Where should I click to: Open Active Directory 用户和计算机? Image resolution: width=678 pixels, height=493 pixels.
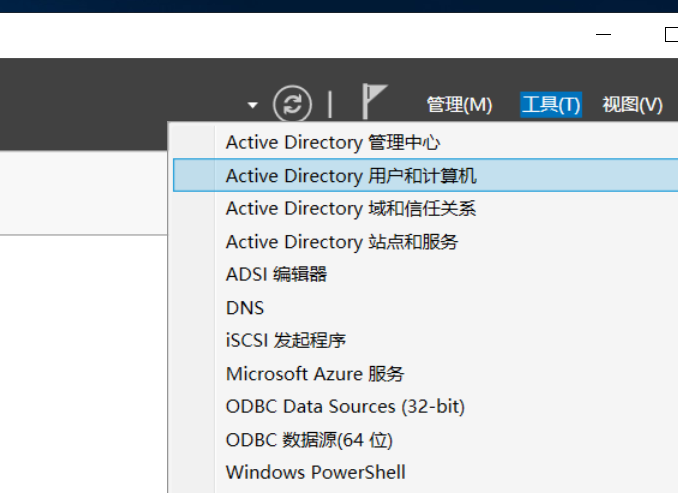[x=425, y=175]
